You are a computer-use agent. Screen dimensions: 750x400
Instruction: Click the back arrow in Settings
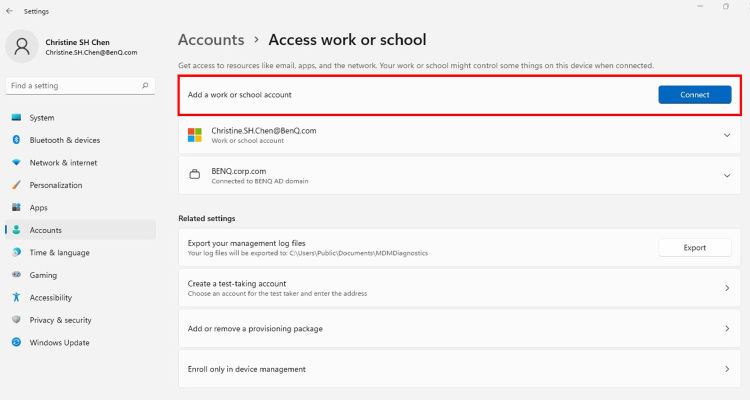(10, 11)
